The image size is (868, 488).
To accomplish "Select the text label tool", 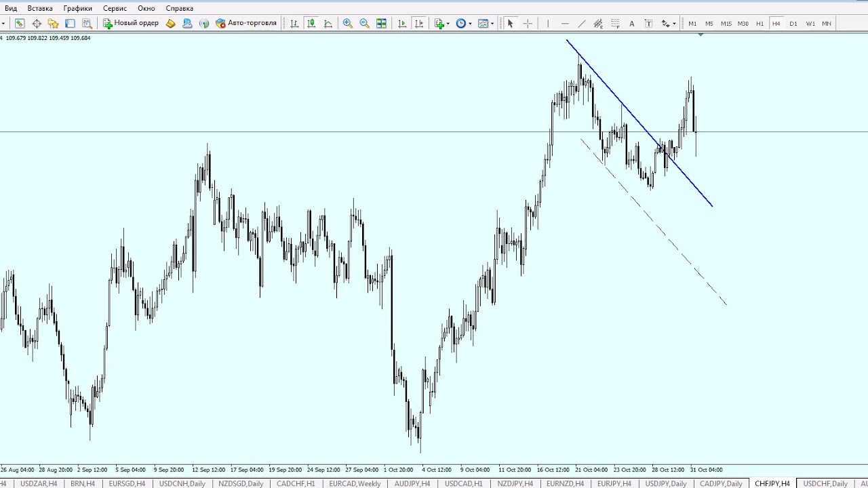I will [648, 23].
